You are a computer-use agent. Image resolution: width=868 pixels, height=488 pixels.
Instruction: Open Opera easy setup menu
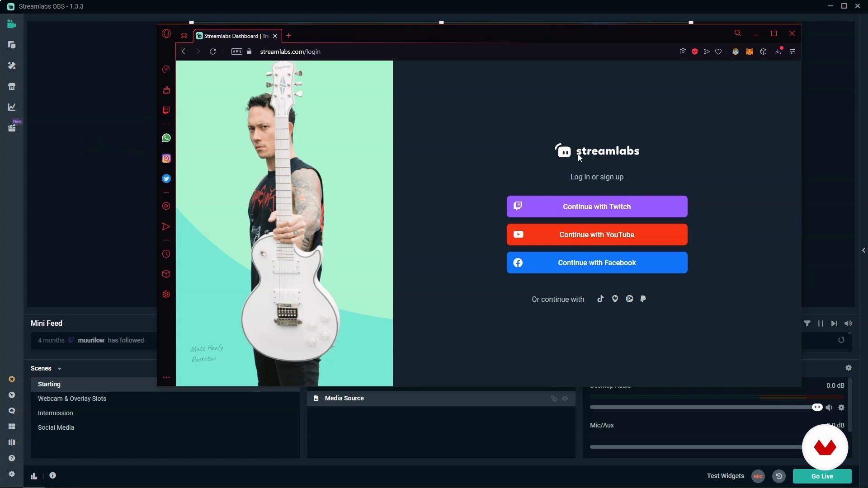pos(793,52)
